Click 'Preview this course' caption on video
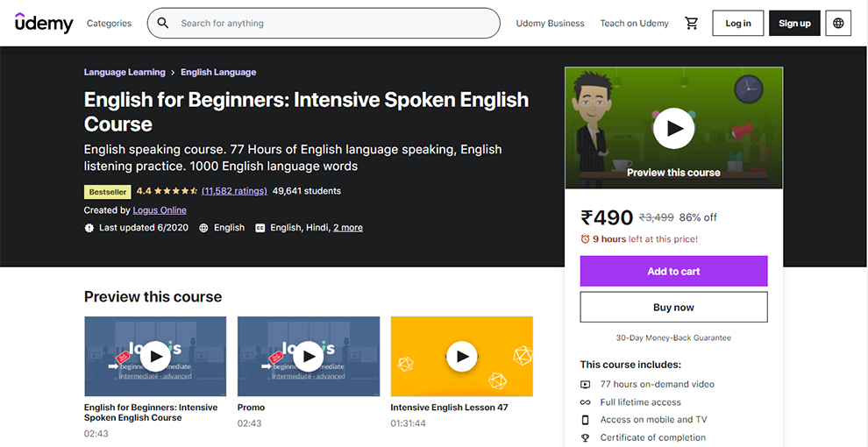This screenshot has width=868, height=447. pyautogui.click(x=673, y=173)
